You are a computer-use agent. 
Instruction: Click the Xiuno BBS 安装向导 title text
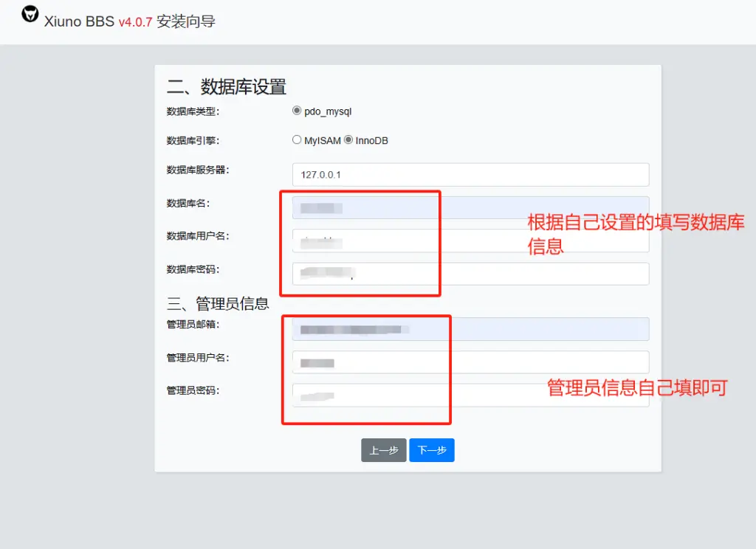[130, 21]
